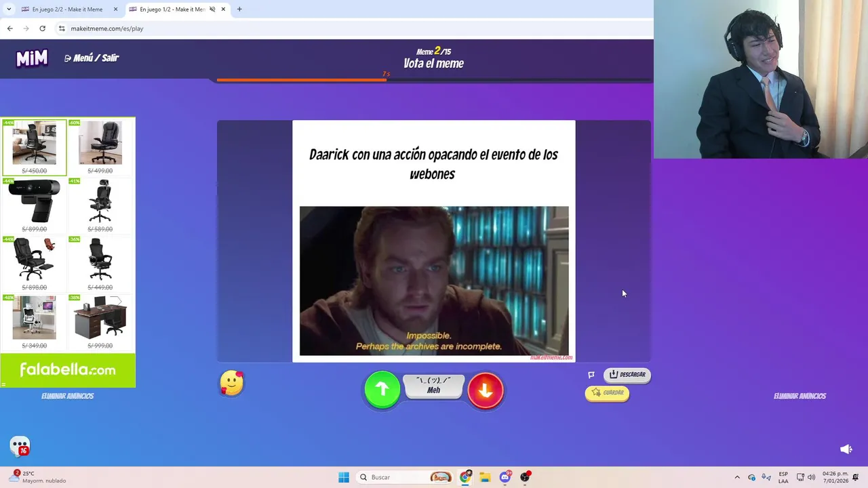Open the emoji reaction picker
The height and width of the screenshot is (488, 868).
click(x=232, y=384)
